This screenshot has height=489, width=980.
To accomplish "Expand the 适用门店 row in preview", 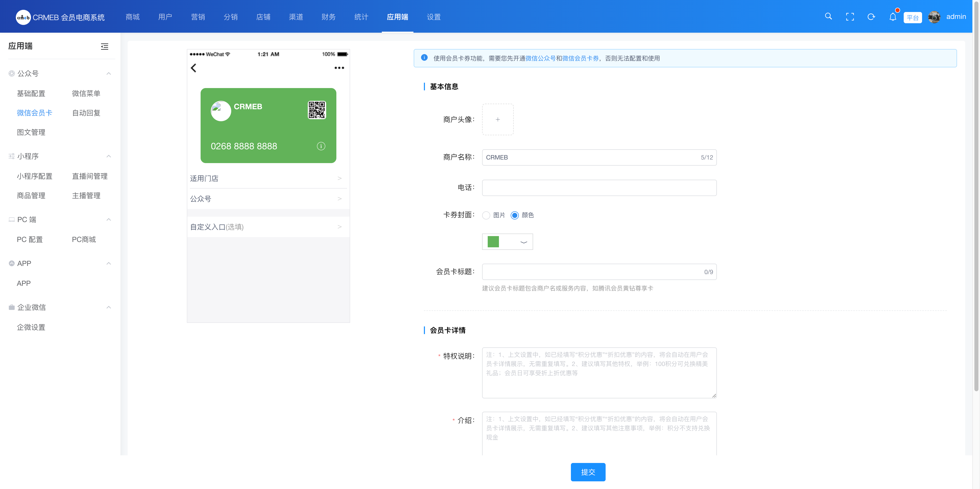I will [268, 178].
